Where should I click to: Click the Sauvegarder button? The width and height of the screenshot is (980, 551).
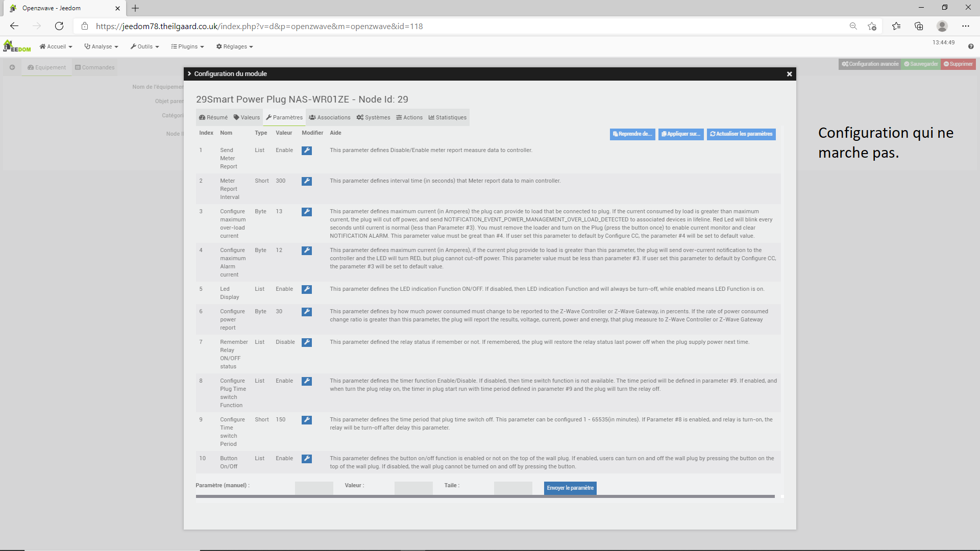pos(921,64)
